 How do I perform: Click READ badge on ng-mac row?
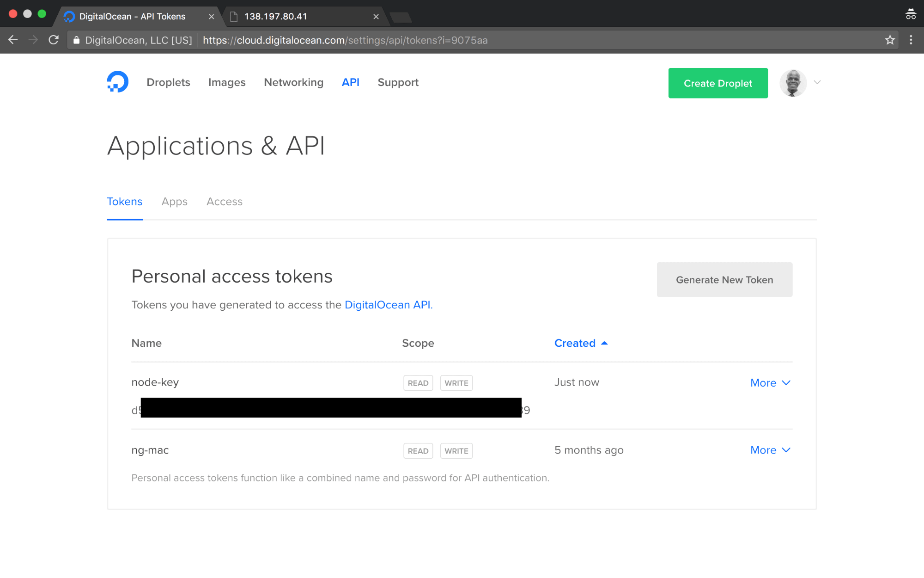418,451
